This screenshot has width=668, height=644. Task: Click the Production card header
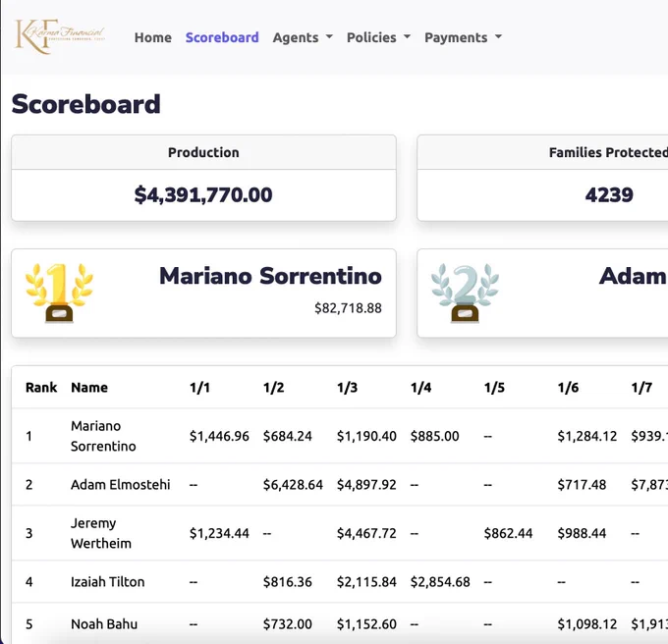(x=203, y=152)
